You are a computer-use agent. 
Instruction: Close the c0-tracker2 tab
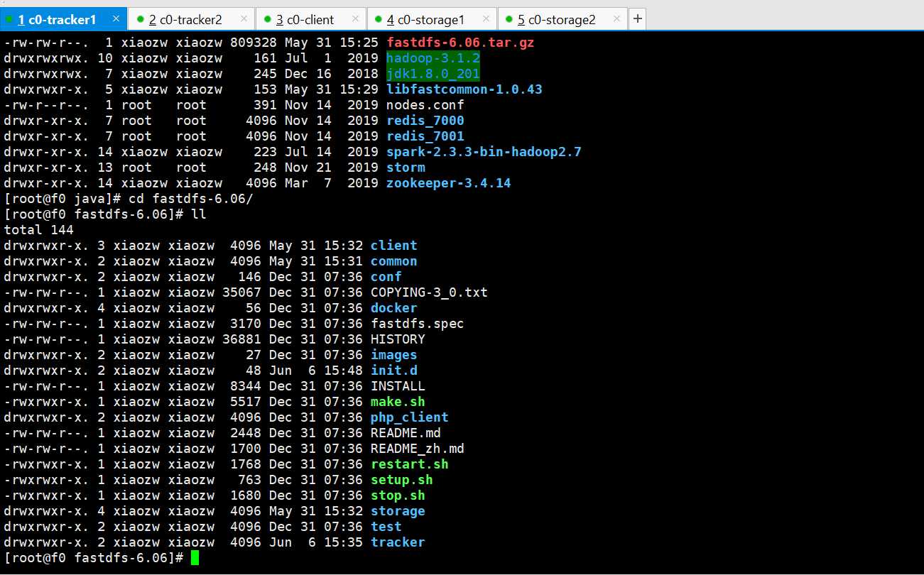point(244,19)
